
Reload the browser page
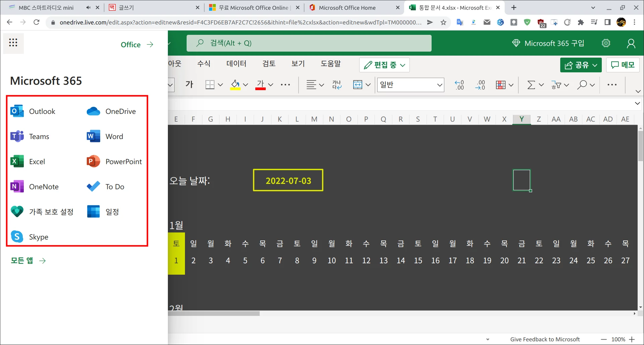click(x=37, y=22)
